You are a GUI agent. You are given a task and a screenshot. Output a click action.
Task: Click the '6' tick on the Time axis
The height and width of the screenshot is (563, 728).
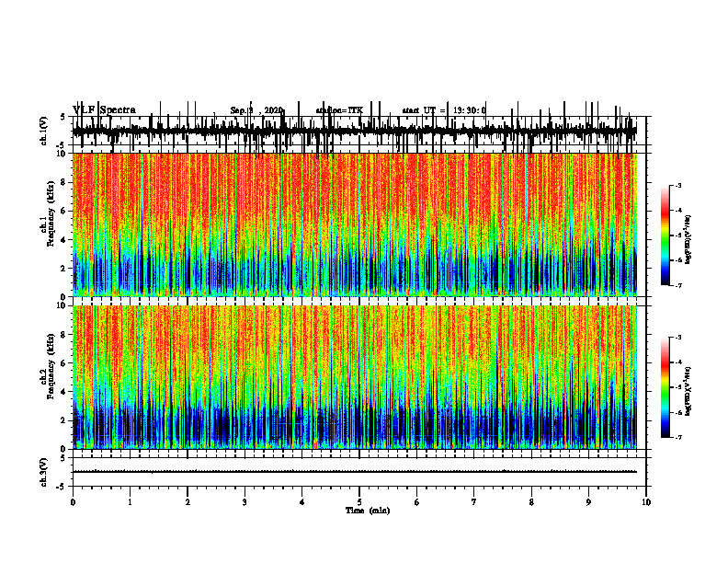point(417,502)
